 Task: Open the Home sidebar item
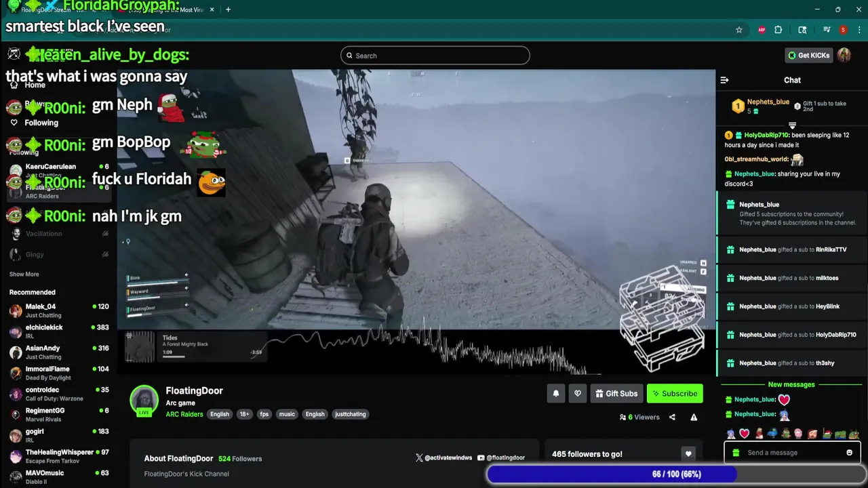click(28, 85)
